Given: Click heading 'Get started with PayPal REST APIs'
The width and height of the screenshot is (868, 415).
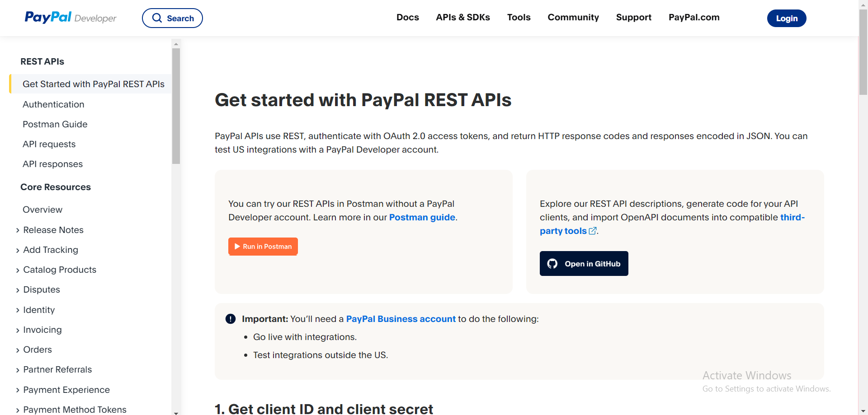Looking at the screenshot, I should point(363,100).
